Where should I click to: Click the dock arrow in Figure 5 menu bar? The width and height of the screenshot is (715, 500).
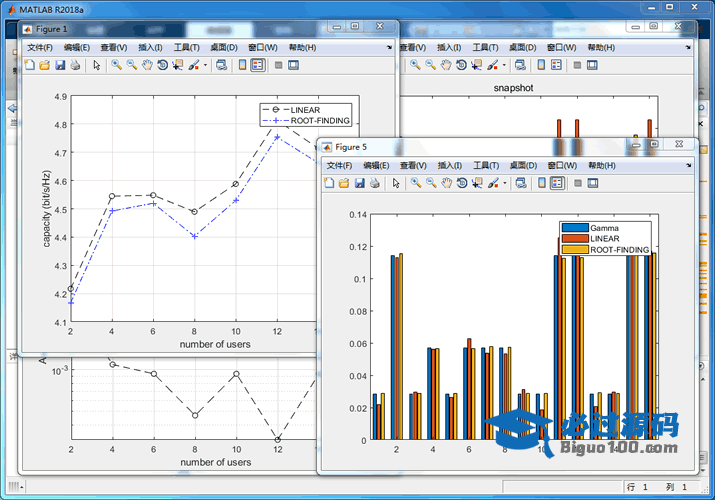pos(688,165)
